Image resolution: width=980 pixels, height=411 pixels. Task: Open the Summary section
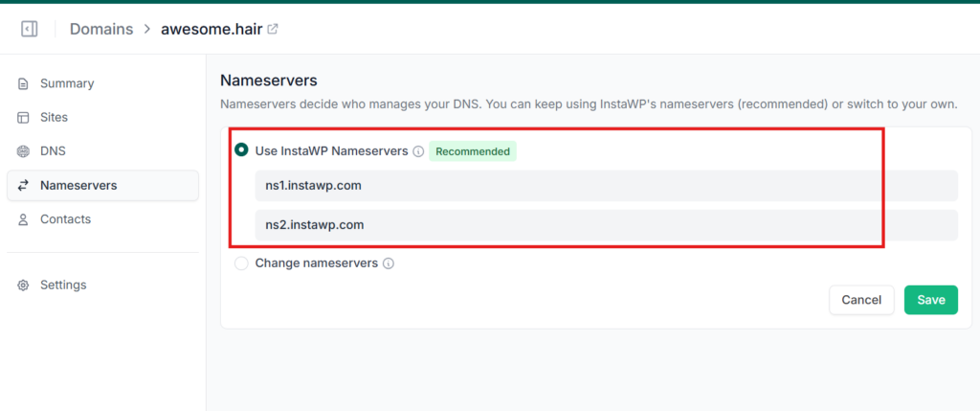click(x=102, y=83)
